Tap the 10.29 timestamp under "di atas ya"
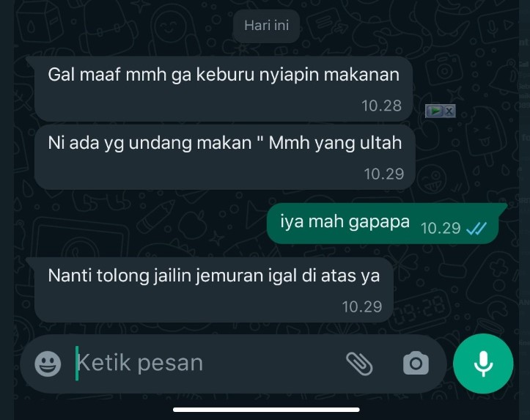Image resolution: width=530 pixels, height=420 pixels. click(x=362, y=307)
